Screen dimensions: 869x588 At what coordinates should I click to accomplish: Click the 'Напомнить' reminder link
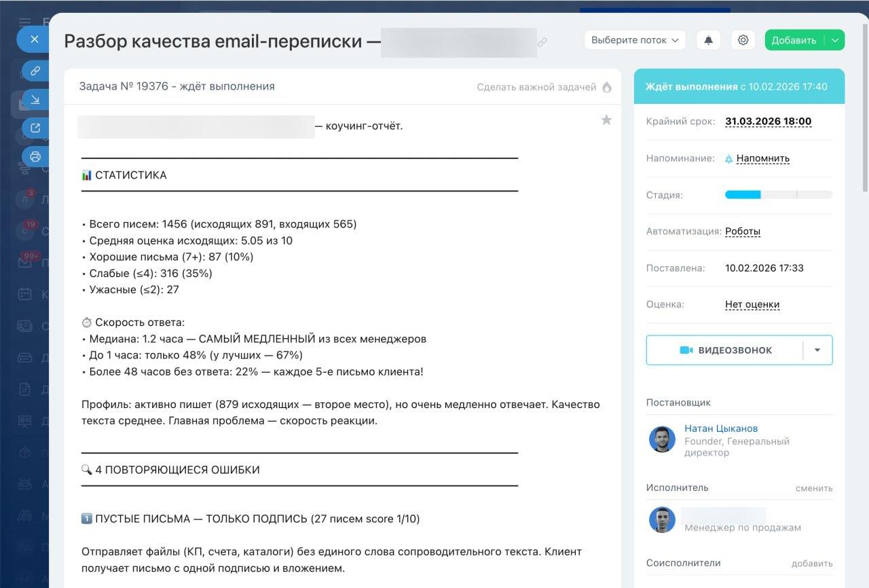[763, 158]
